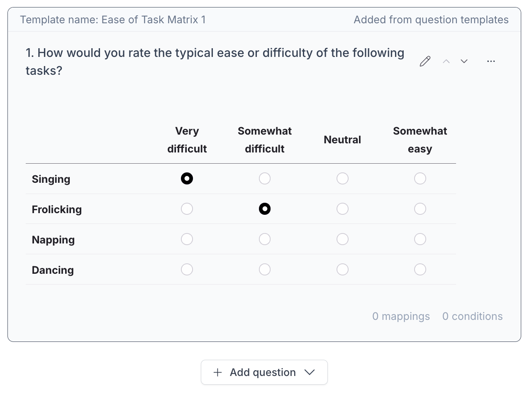Pick Very difficult for Napping
This screenshot has height=393, width=532.
click(x=187, y=239)
